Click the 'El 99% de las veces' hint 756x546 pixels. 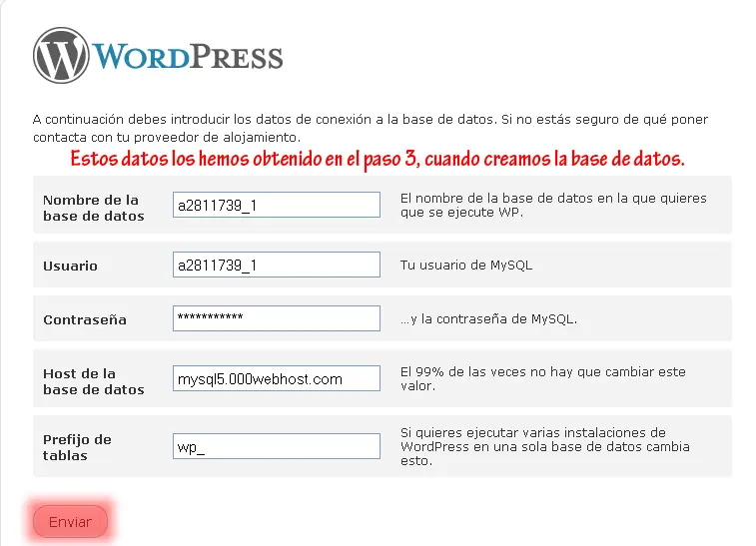point(543,378)
